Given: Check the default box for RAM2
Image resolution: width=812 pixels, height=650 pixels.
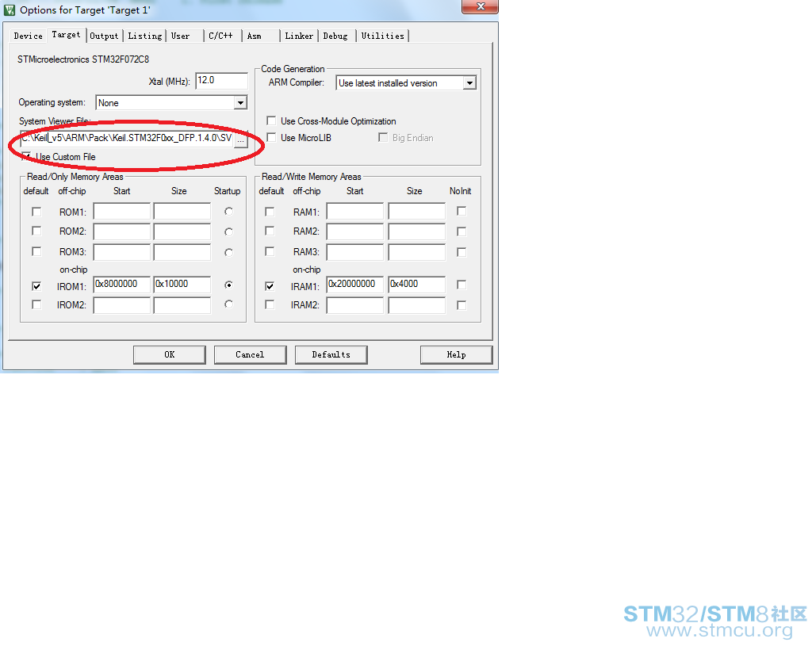Looking at the screenshot, I should point(270,231).
